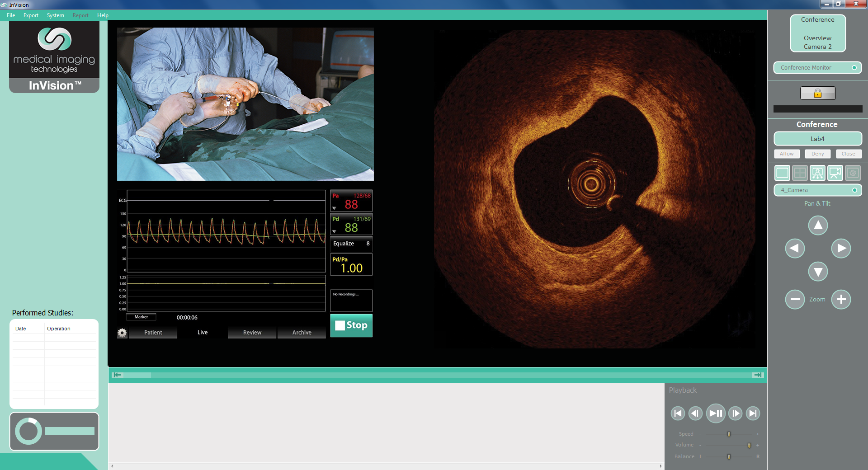This screenshot has height=470, width=868.
Task: Select the single-view layout icon
Action: click(x=783, y=173)
